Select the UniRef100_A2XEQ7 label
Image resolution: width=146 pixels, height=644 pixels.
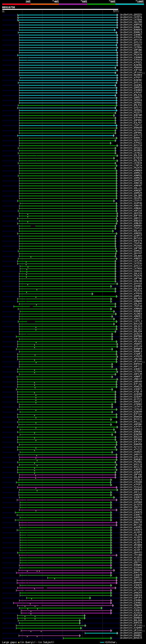[x=131, y=613]
